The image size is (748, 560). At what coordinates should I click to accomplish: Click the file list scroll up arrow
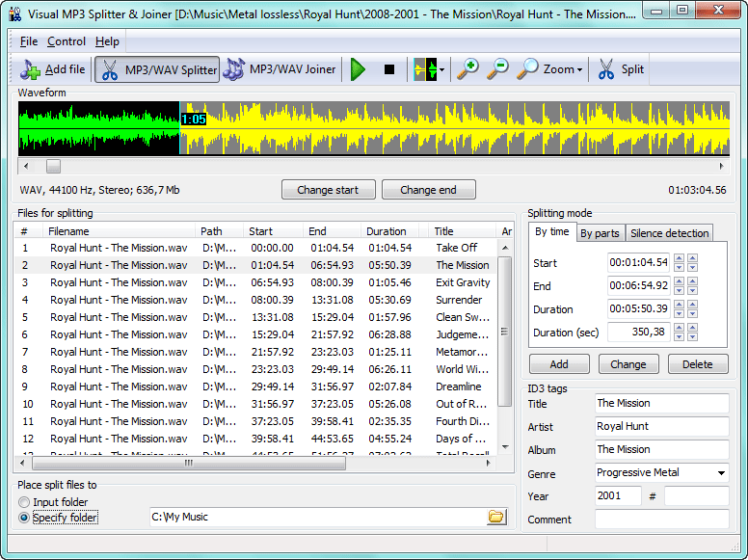click(505, 248)
